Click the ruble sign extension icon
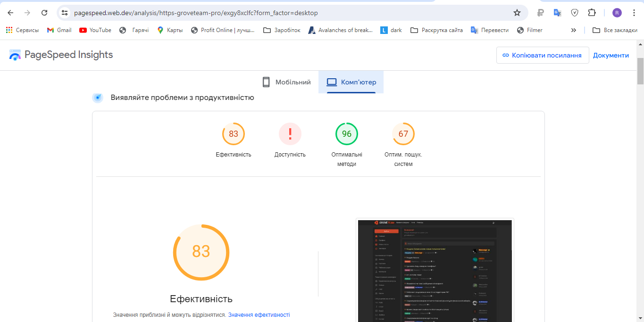Screen dimensions: 644x322 (541, 13)
